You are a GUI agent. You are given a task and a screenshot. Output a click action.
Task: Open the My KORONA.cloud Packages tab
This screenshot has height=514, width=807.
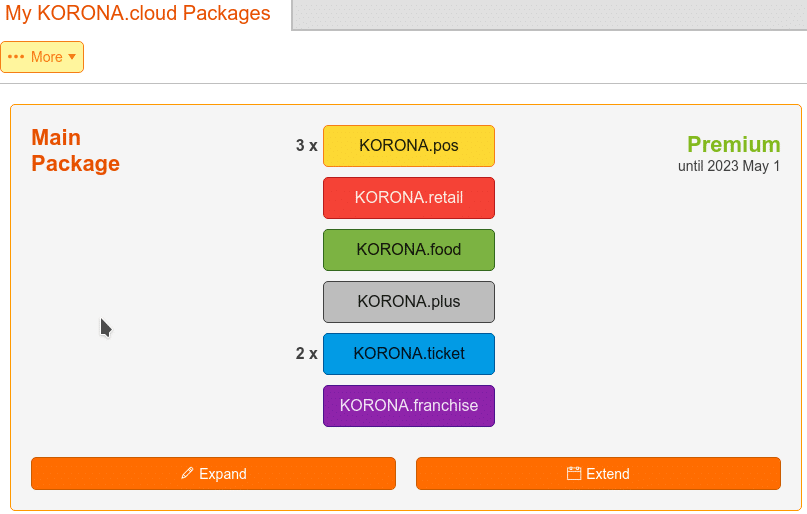tap(138, 13)
